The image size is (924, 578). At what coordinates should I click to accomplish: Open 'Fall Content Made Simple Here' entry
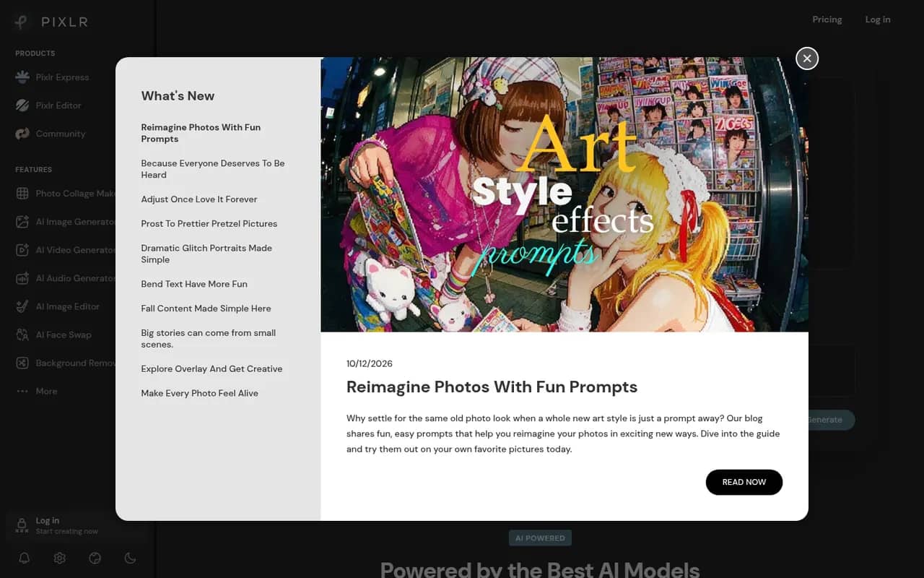(206, 309)
